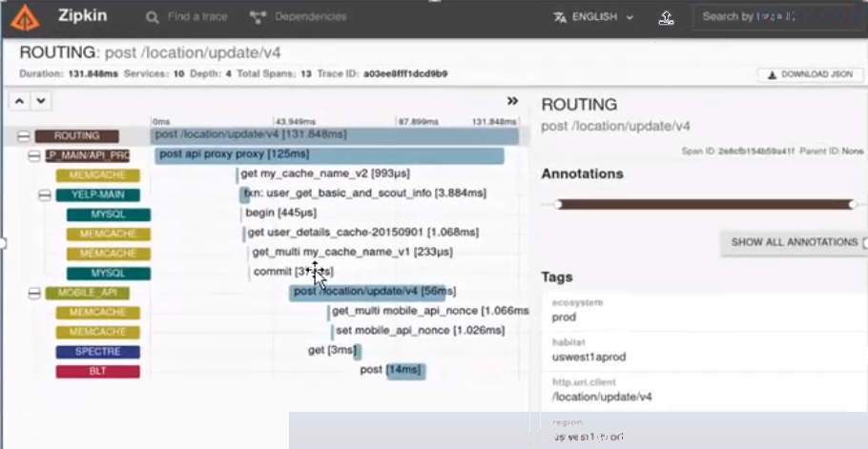Click the get my_cache_name_v2 span
868x449 pixels.
[324, 173]
